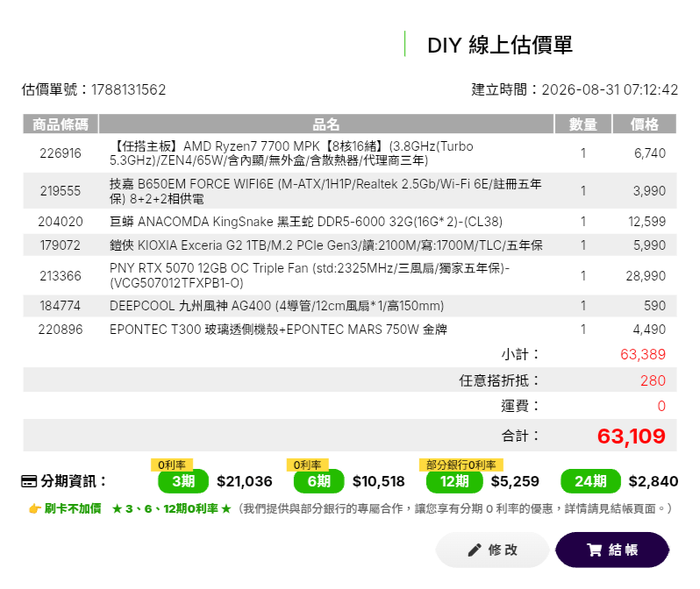Select the 24期 installment badge
The height and width of the screenshot is (589, 700).
(x=590, y=481)
